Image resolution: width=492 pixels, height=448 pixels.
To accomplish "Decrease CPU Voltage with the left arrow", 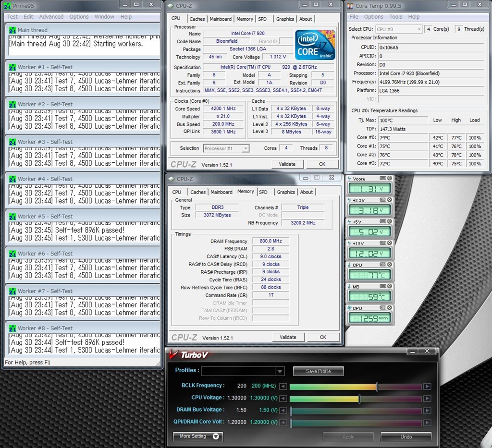I will point(283,399).
